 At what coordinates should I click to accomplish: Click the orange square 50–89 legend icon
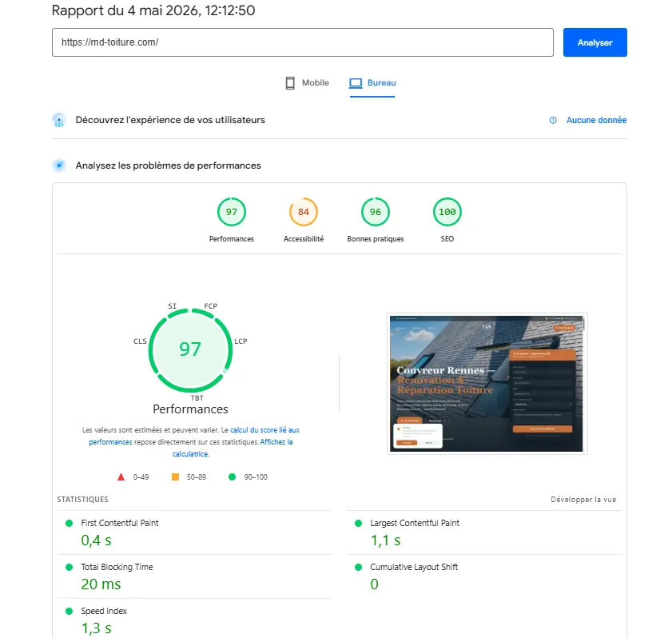coord(175,477)
